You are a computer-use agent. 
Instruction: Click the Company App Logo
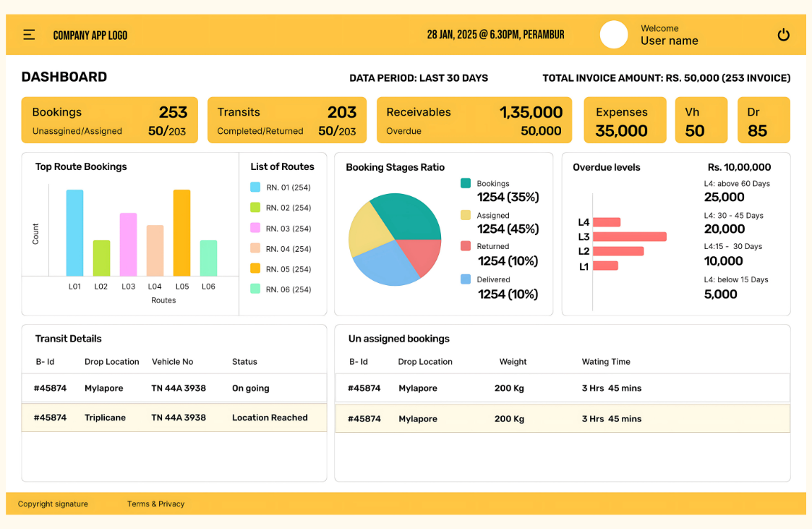(90, 35)
